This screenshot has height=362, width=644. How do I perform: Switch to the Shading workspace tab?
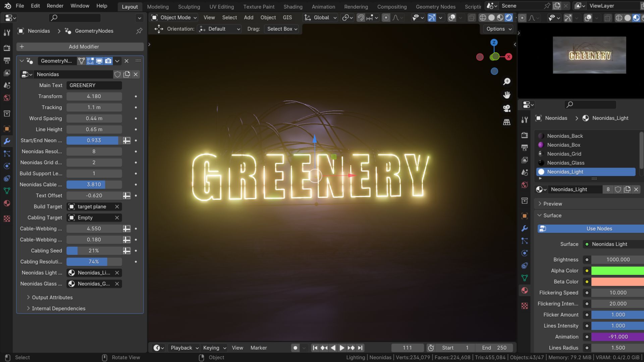tap(292, 7)
